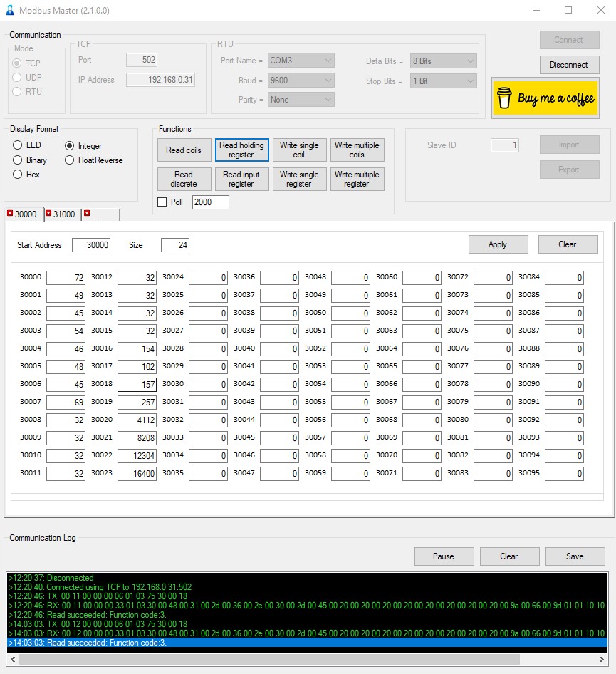The height and width of the screenshot is (674, 616).
Task: Click the Read holding register button
Action: 241,150
